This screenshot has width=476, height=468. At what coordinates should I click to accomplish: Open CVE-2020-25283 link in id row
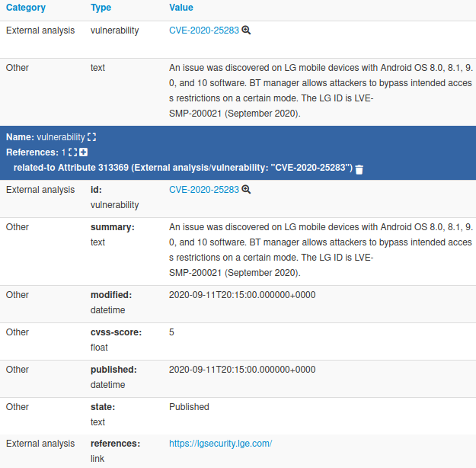click(203, 190)
